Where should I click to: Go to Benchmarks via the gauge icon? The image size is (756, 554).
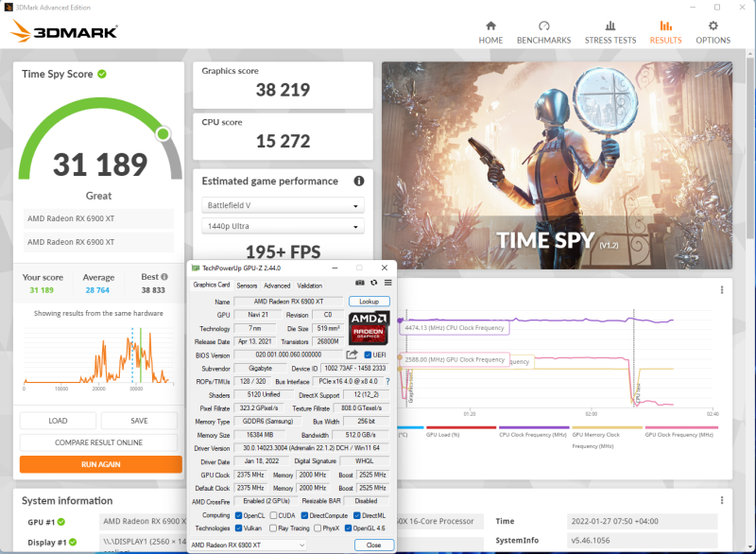pos(543,26)
